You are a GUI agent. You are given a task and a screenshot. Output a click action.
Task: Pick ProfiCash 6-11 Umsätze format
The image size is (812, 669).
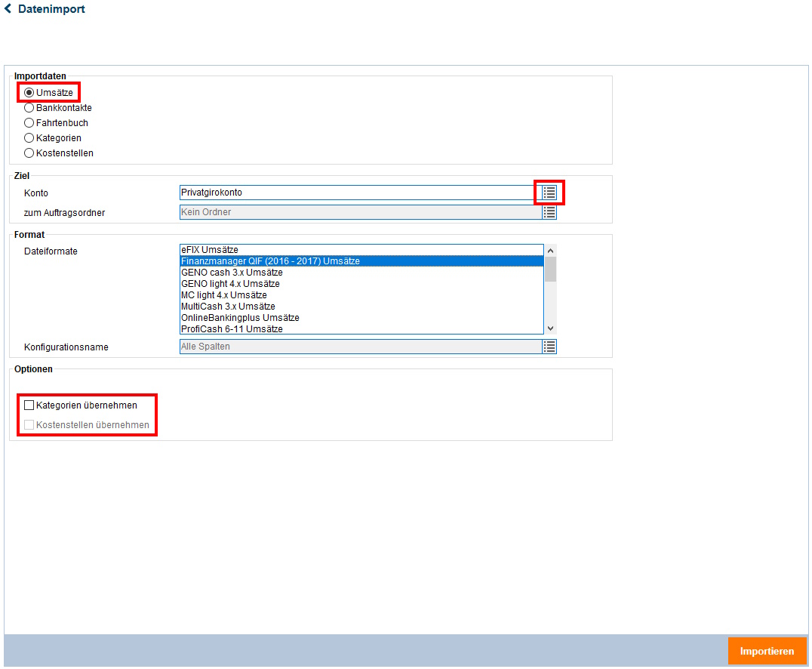point(361,329)
